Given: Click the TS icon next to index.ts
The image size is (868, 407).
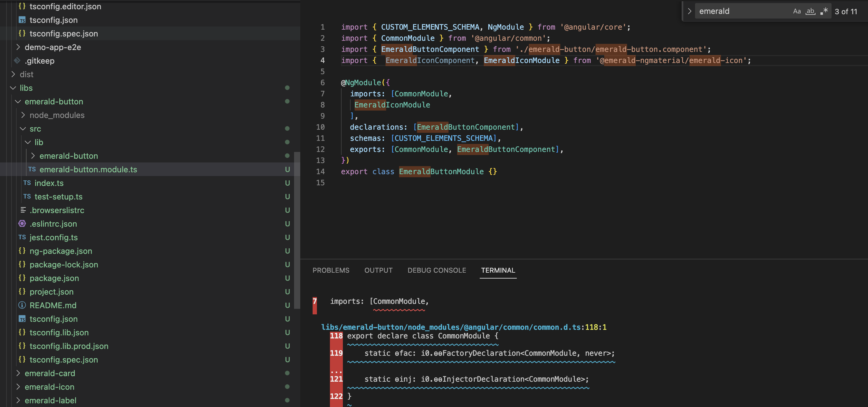Looking at the screenshot, I should click(x=27, y=183).
